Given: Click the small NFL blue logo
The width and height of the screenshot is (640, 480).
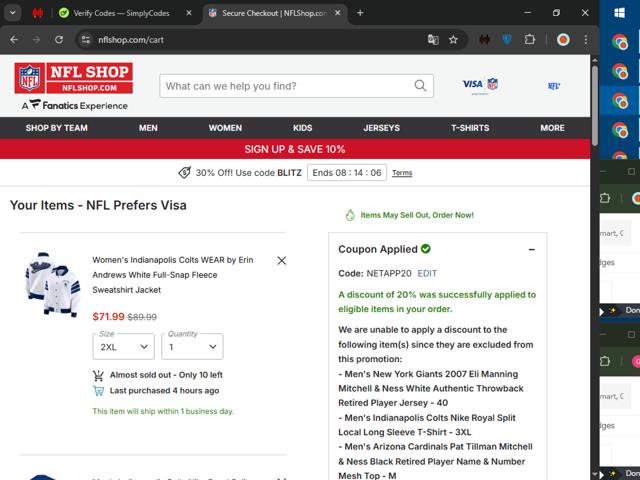Looking at the screenshot, I should (553, 86).
